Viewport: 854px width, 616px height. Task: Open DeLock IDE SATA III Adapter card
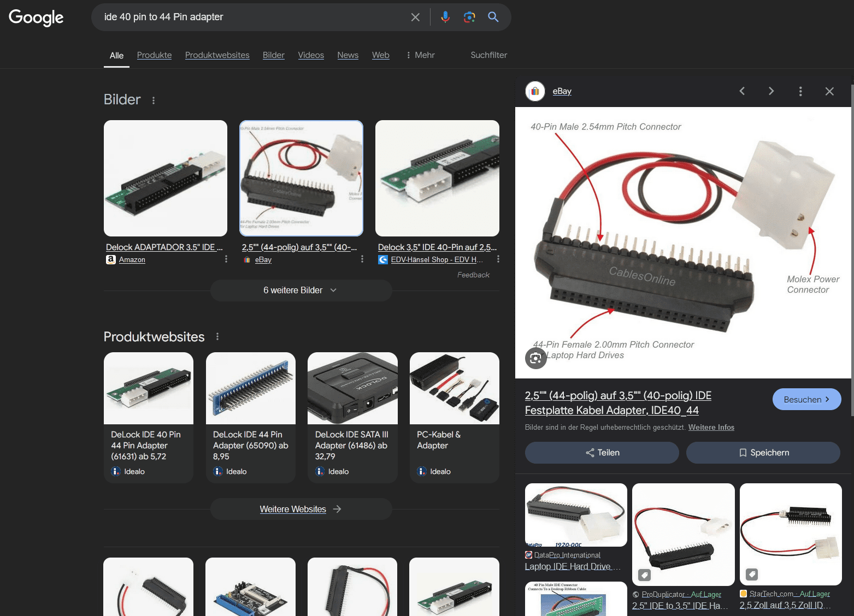click(x=352, y=417)
